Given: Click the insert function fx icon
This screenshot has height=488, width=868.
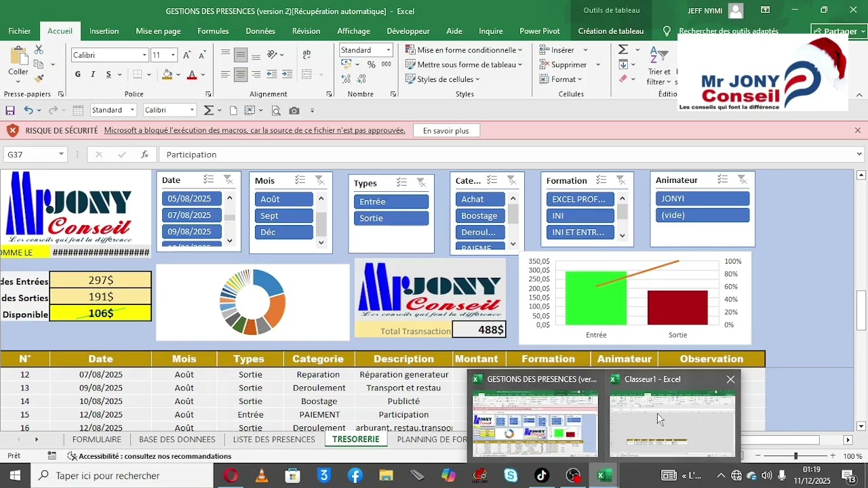Looking at the screenshot, I should coord(144,155).
